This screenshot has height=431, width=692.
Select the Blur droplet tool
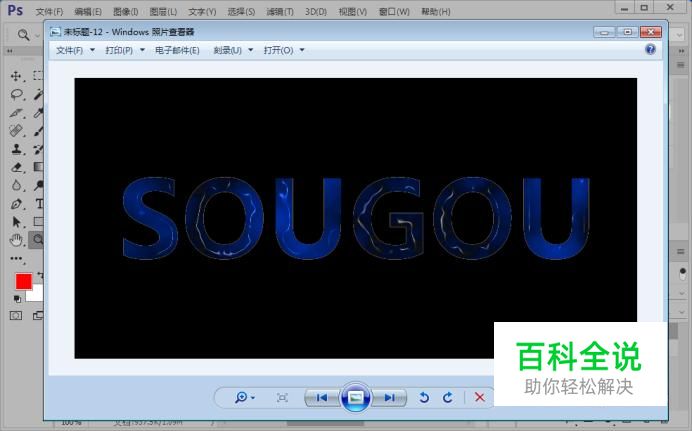(x=16, y=185)
